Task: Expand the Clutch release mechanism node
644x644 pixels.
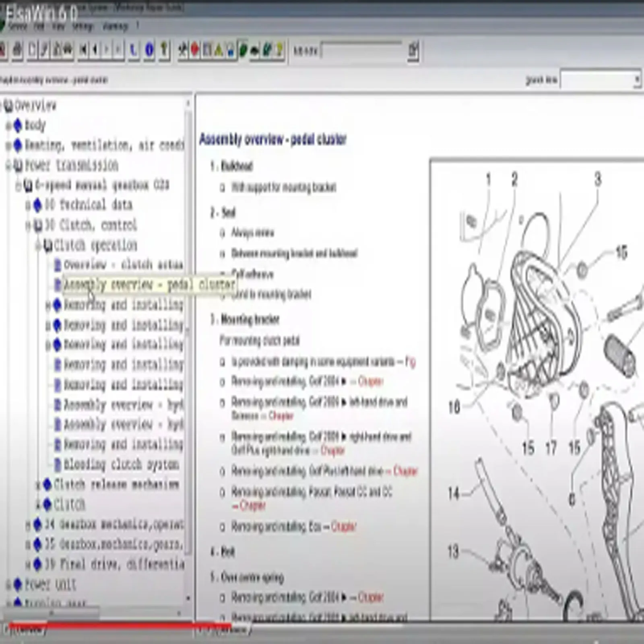Action: 38,485
